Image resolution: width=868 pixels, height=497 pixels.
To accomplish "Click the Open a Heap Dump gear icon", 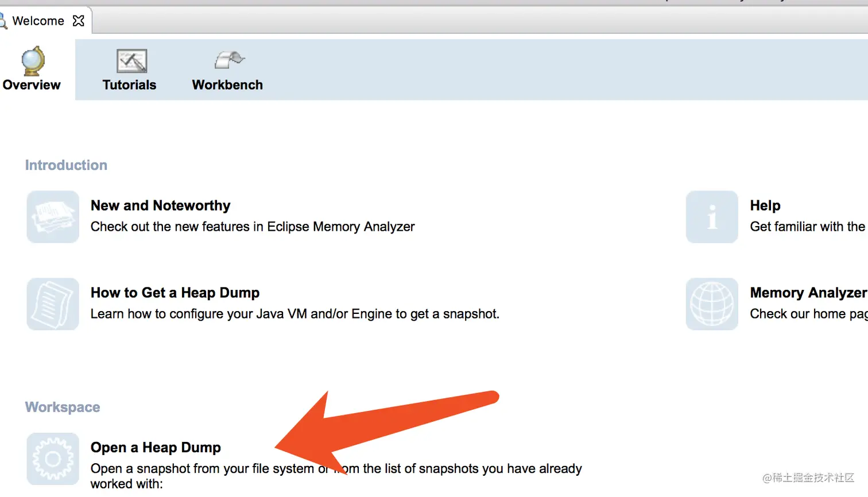I will click(x=53, y=459).
